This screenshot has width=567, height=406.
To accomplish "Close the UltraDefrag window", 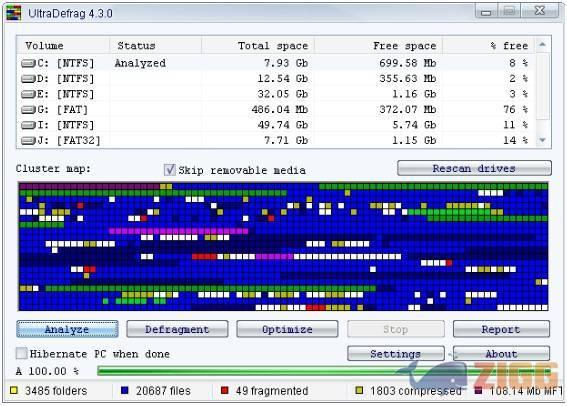I will tap(540, 11).
